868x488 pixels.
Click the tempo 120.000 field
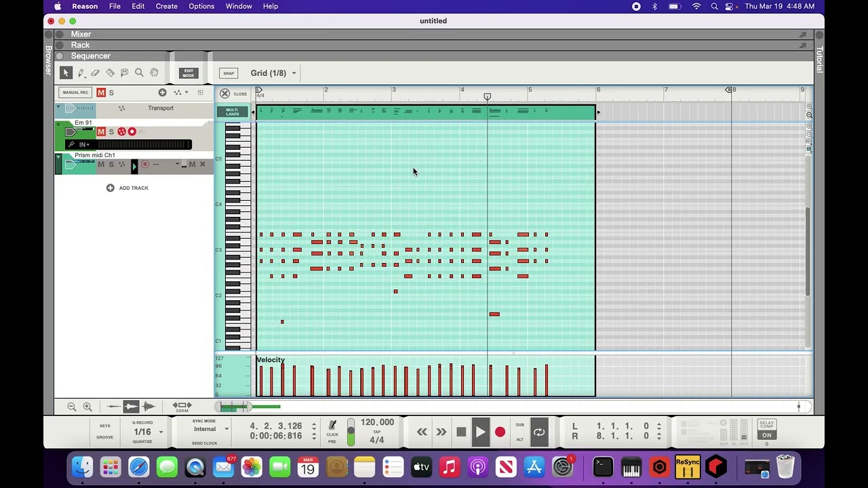point(377,422)
